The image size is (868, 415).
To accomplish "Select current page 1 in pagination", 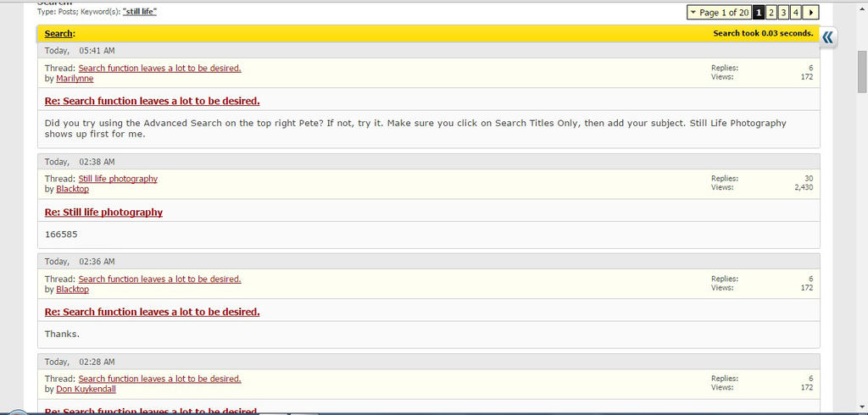I will (759, 13).
